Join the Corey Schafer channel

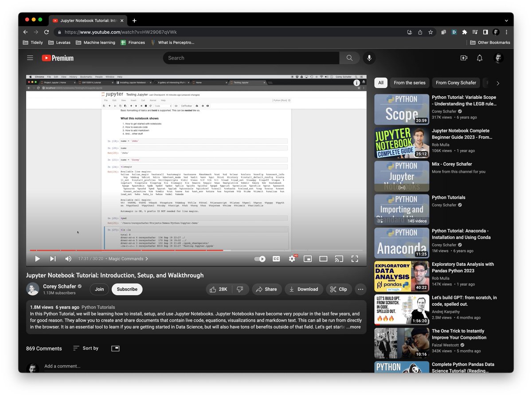pos(99,289)
